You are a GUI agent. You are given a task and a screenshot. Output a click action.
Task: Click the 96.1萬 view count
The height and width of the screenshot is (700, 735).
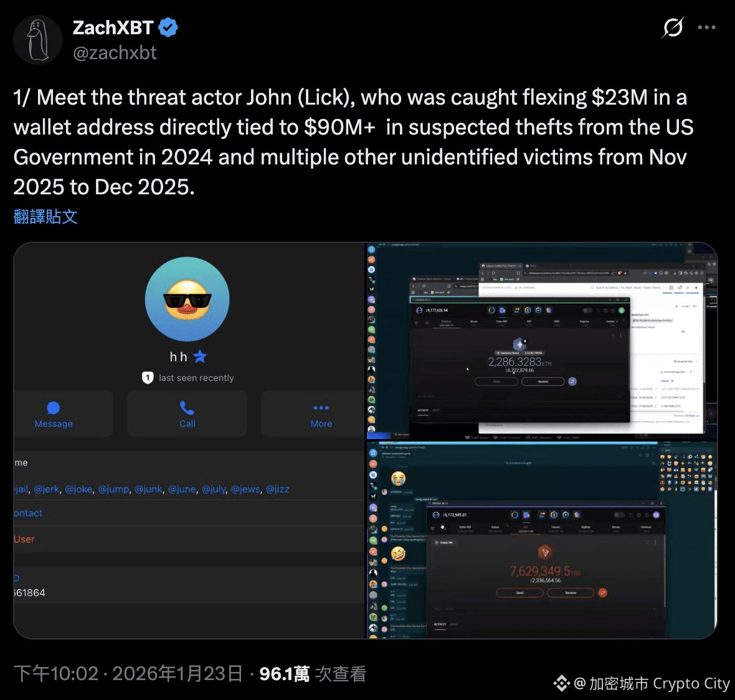(284, 674)
